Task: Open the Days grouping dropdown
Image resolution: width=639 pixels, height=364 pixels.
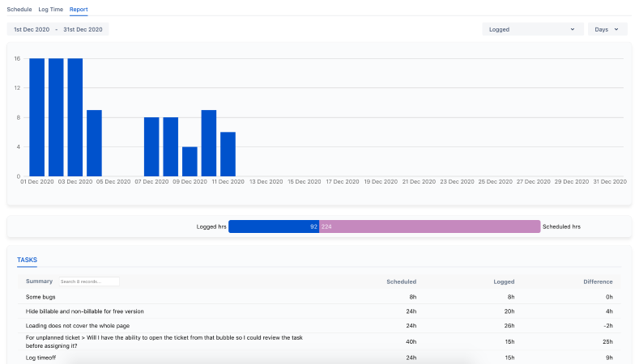Action: point(607,29)
